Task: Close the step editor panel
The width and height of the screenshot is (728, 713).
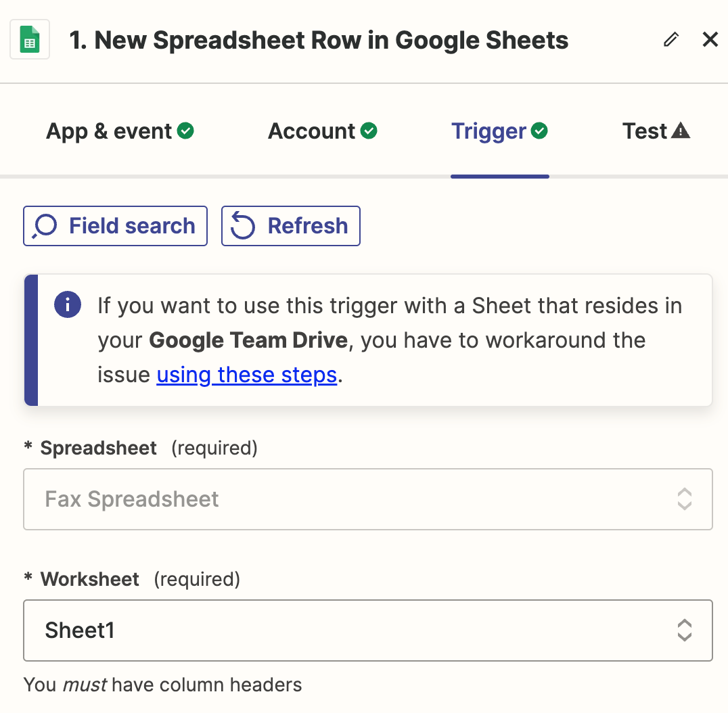Action: coord(710,39)
